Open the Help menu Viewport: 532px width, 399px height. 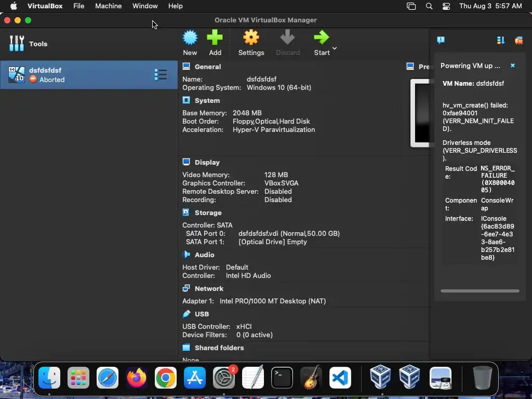click(176, 6)
